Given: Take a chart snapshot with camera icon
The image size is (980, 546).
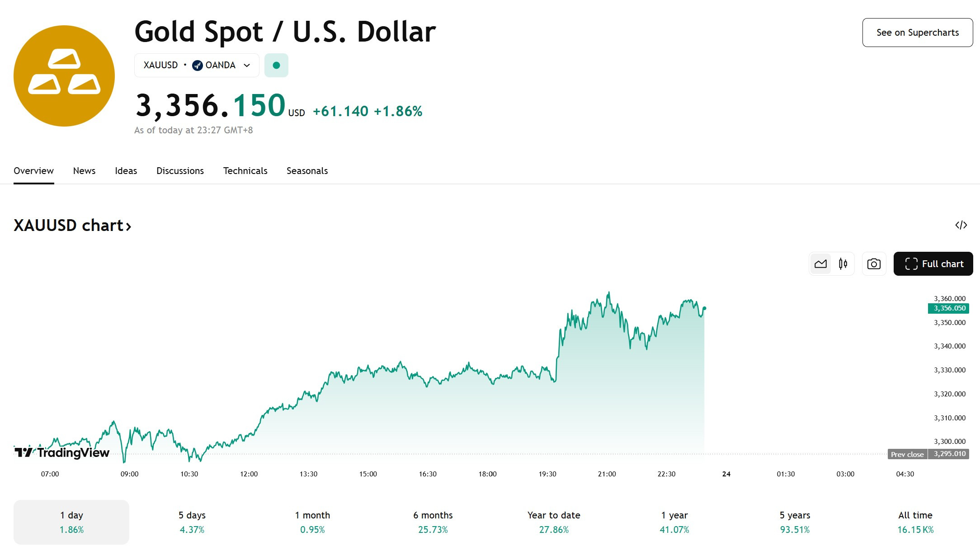Looking at the screenshot, I should [874, 264].
